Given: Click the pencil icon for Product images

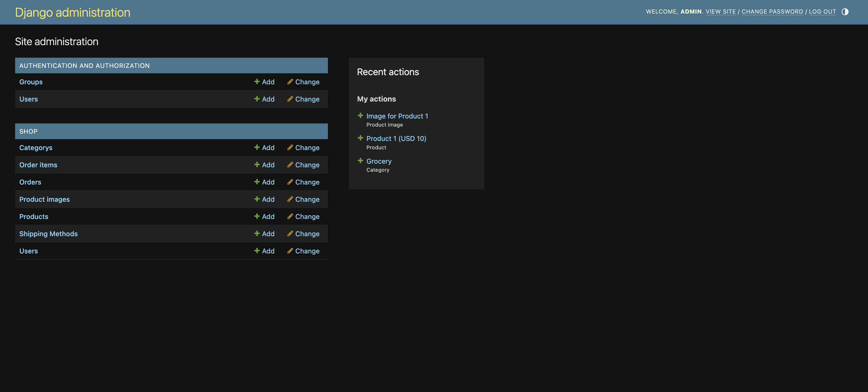Looking at the screenshot, I should pyautogui.click(x=290, y=199).
